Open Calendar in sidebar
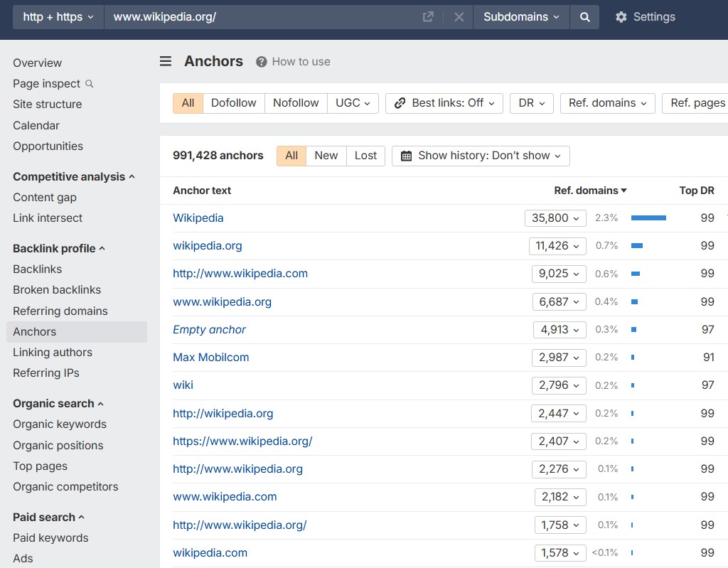 tap(36, 125)
